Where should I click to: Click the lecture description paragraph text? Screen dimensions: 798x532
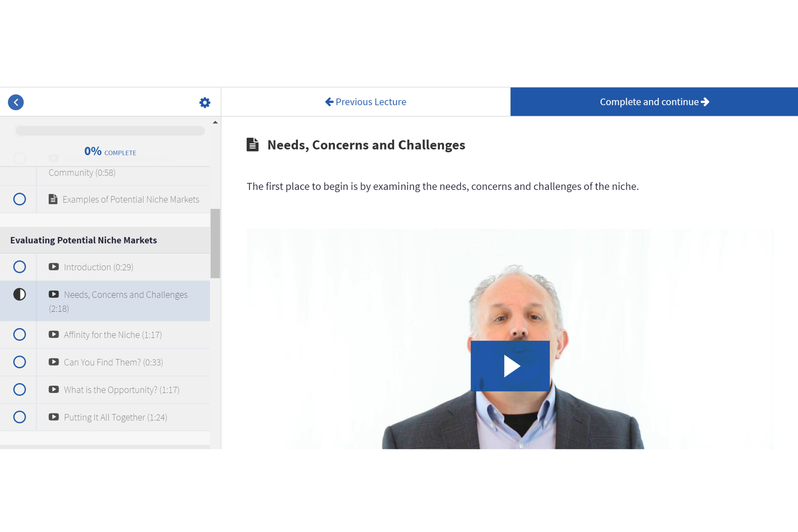[442, 186]
